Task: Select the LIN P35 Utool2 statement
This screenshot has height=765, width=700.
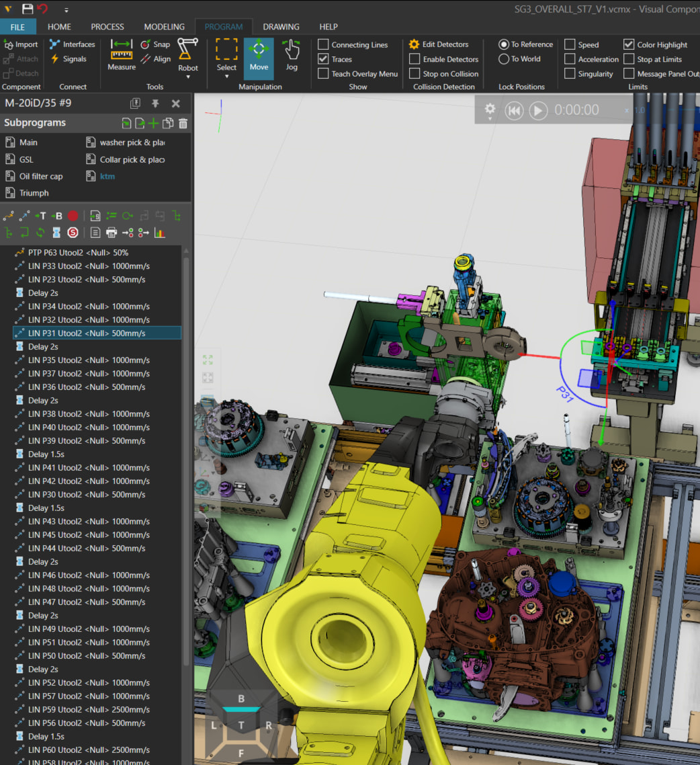Action: (88, 360)
